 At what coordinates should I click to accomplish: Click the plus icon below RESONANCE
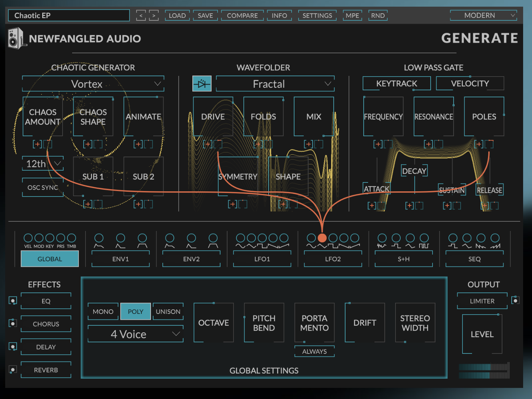428,144
